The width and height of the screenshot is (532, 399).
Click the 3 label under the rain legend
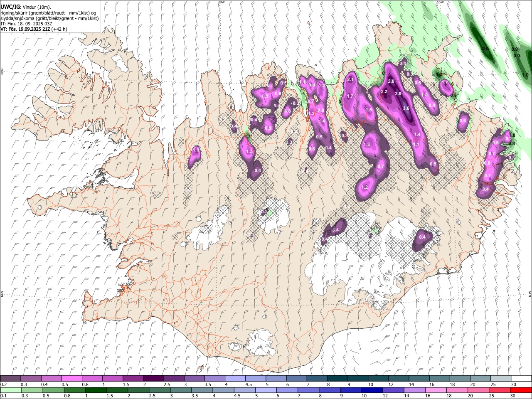coord(171,396)
